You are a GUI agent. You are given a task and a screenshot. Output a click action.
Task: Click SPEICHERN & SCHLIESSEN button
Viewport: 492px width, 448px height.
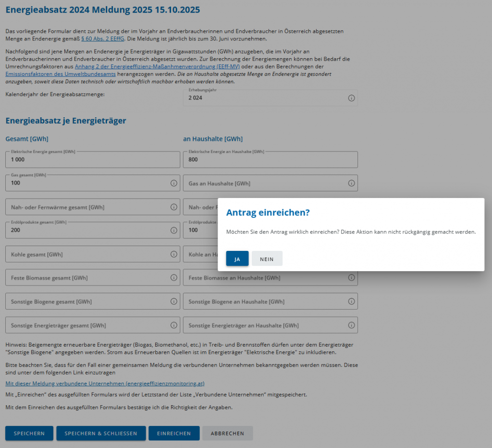point(101,433)
